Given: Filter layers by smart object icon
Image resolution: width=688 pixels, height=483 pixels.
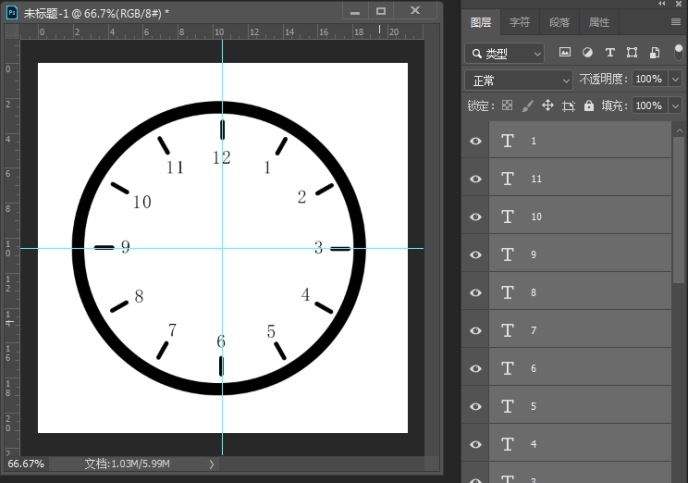Looking at the screenshot, I should click(654, 53).
